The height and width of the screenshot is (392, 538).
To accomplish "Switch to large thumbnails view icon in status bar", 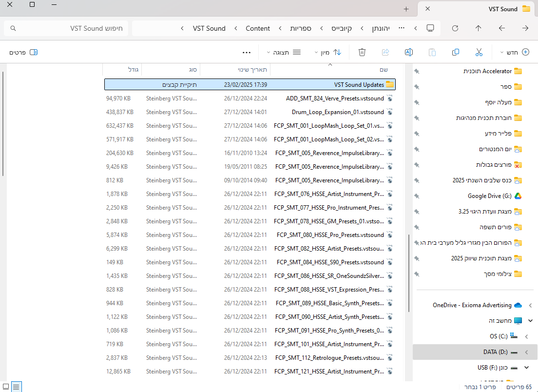I will click(6, 387).
